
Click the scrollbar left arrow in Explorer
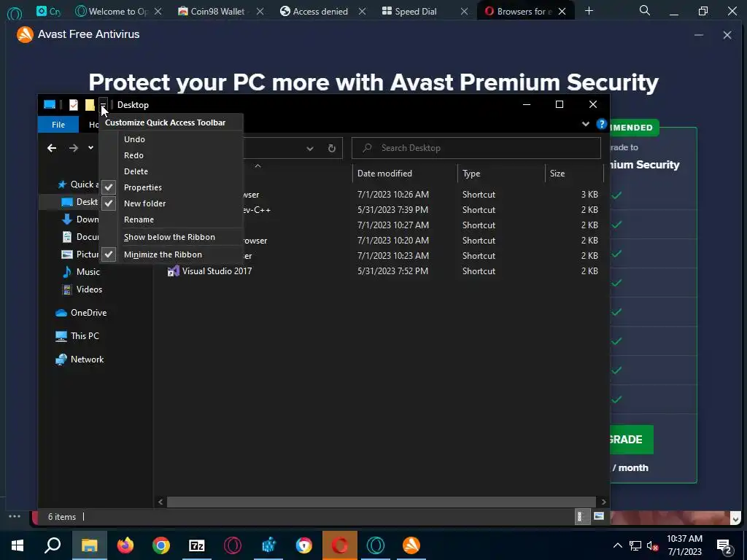point(160,502)
